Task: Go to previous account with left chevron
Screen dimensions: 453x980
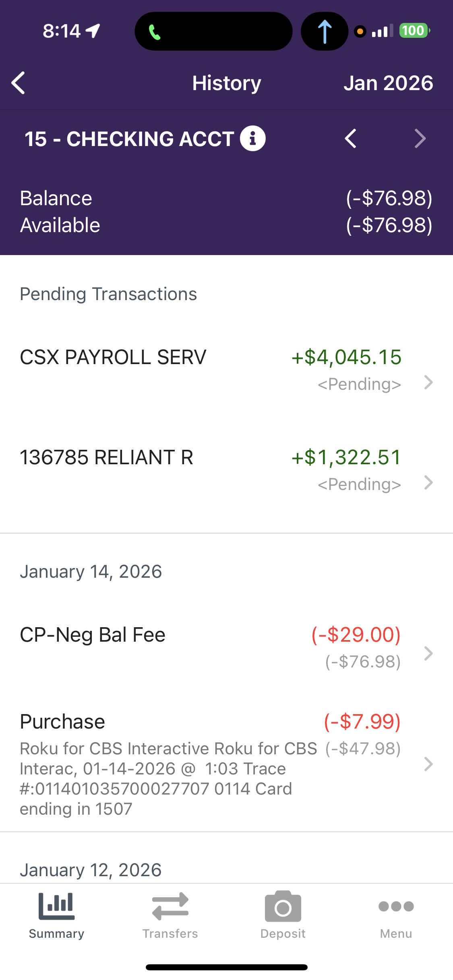Action: point(351,139)
